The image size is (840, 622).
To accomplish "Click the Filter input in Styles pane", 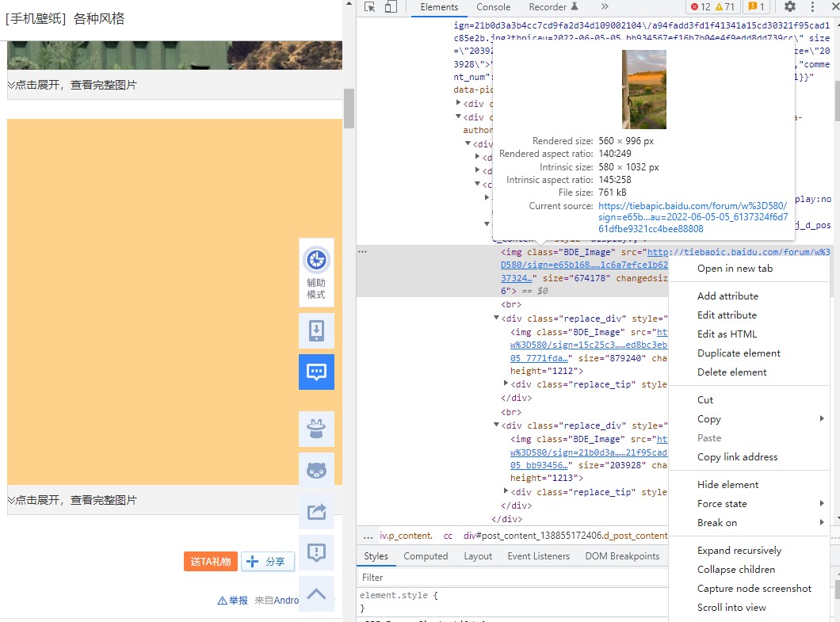I will click(507, 578).
